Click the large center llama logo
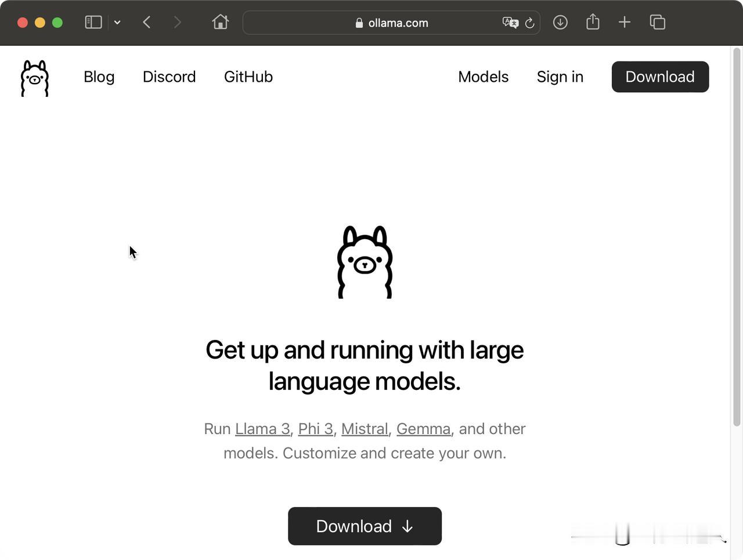 point(365,262)
